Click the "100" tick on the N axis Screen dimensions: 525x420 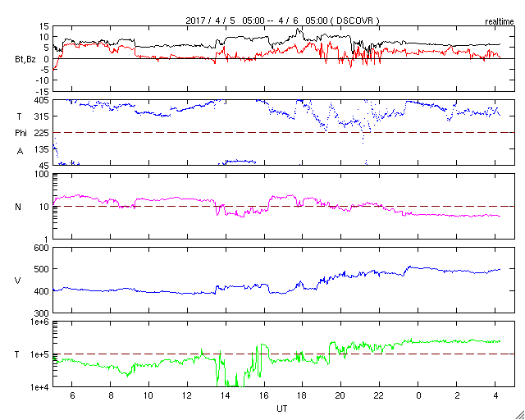[42, 174]
